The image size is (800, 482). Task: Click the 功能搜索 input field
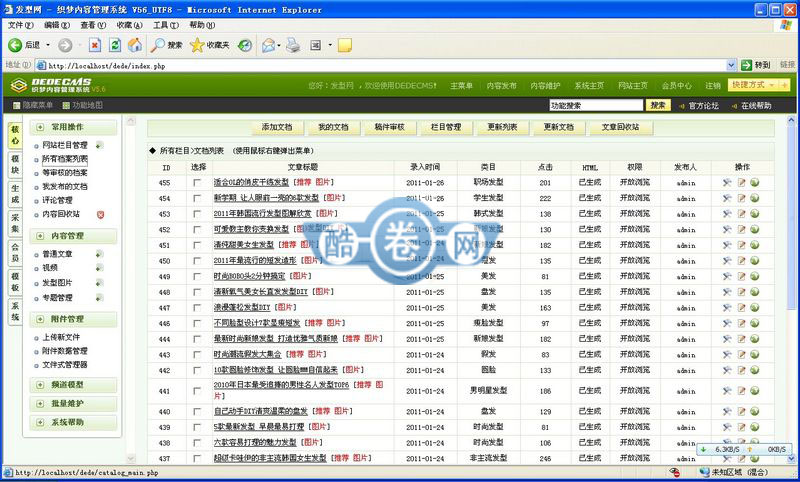[596, 106]
